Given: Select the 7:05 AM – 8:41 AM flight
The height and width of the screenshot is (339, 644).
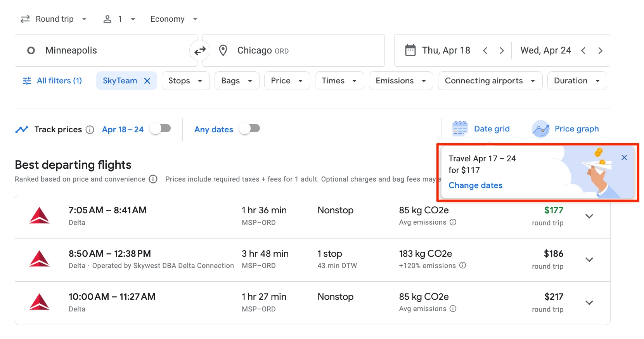Looking at the screenshot, I should 312,216.
